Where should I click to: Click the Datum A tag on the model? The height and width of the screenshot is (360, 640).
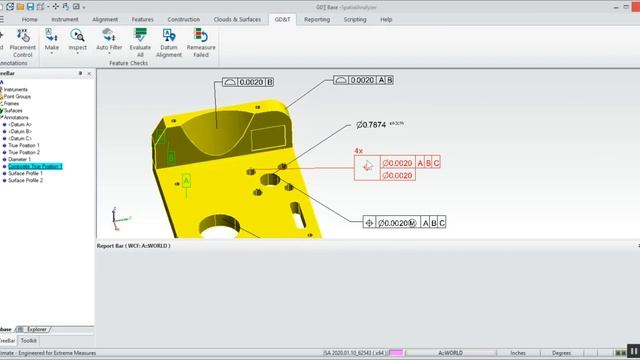pyautogui.click(x=186, y=180)
